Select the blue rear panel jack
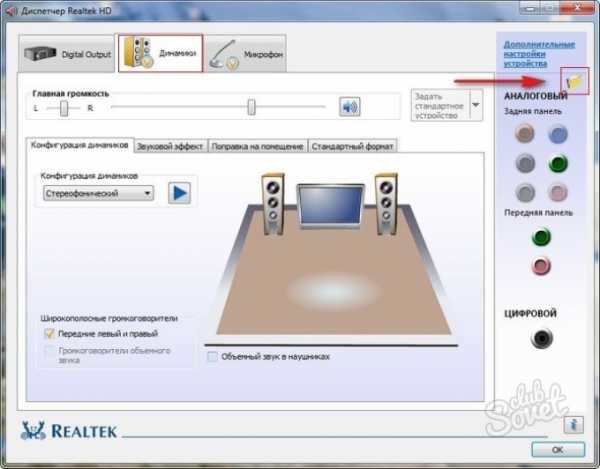Viewport: 600px width, 469px height. point(558,134)
